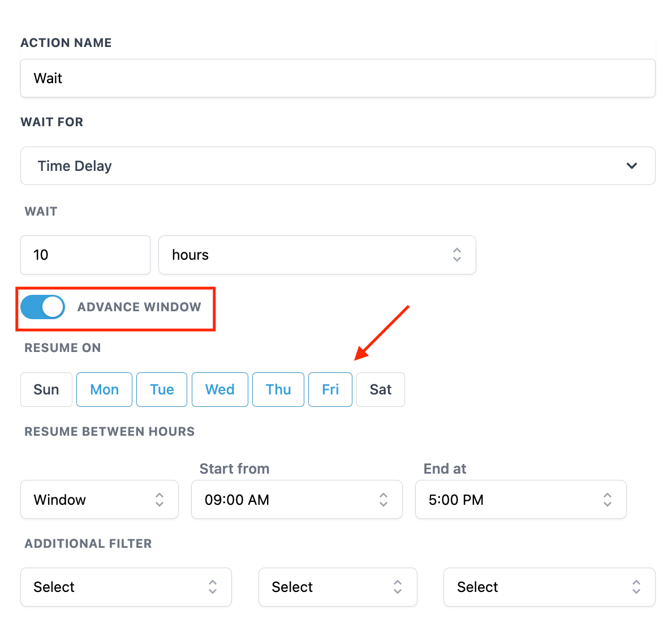Open the hours unit dropdown
This screenshot has height=644, width=672.
coord(317,255)
